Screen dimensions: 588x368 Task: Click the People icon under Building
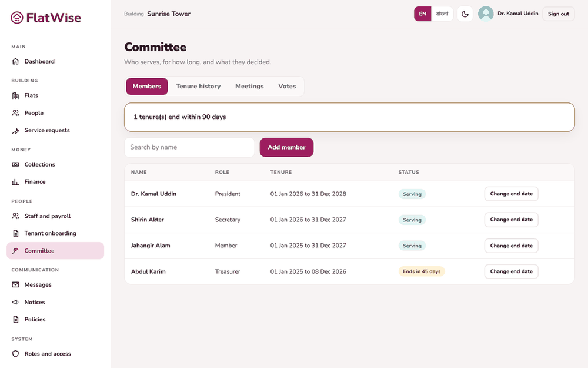(x=15, y=112)
